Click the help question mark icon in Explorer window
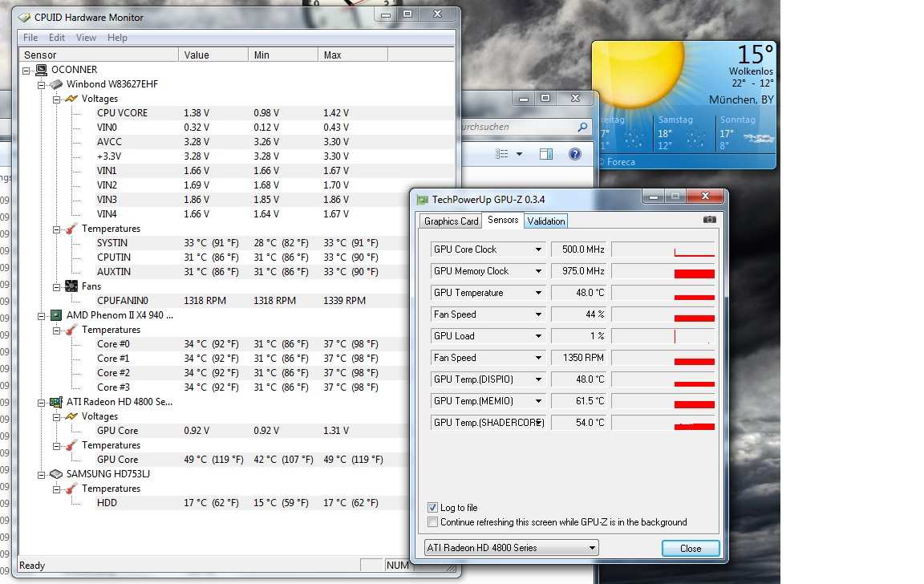This screenshot has height=584, width=924. click(x=574, y=154)
